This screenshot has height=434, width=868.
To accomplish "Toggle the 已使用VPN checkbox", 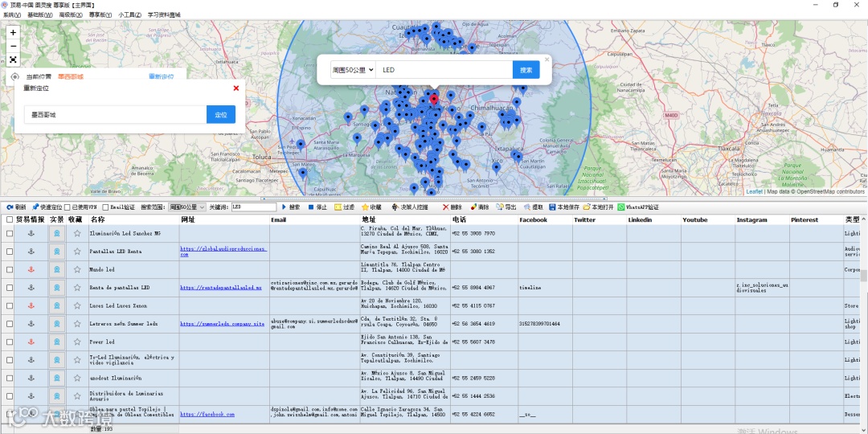I will [x=68, y=207].
